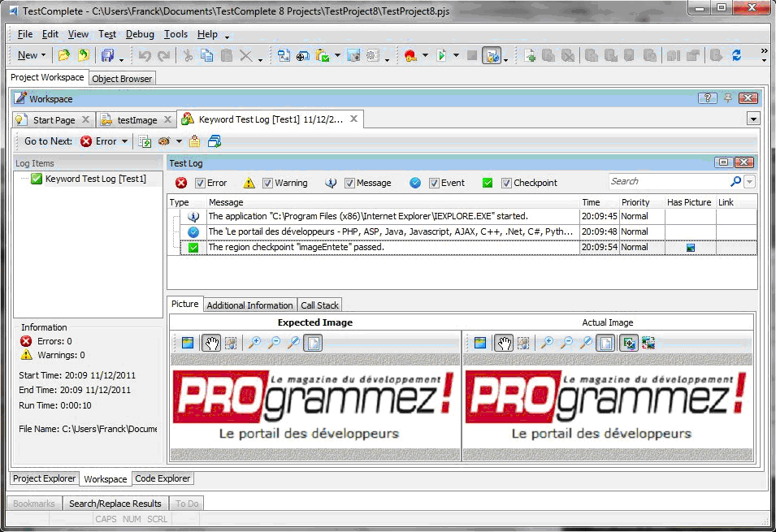Screen dimensions: 776x532
Task: Expand the New button dropdown arrow
Action: [x=44, y=55]
